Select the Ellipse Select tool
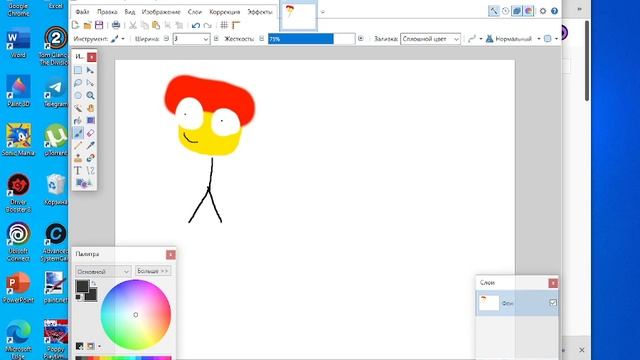The image size is (640, 360). point(78,96)
